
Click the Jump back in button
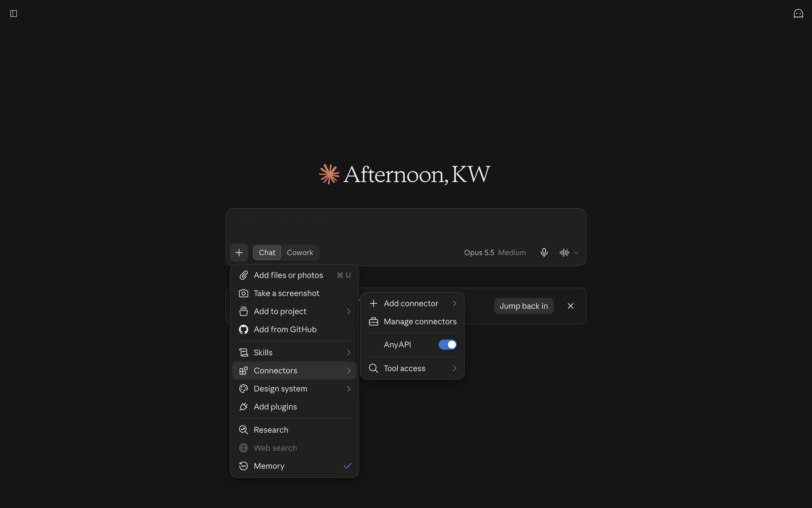524,306
